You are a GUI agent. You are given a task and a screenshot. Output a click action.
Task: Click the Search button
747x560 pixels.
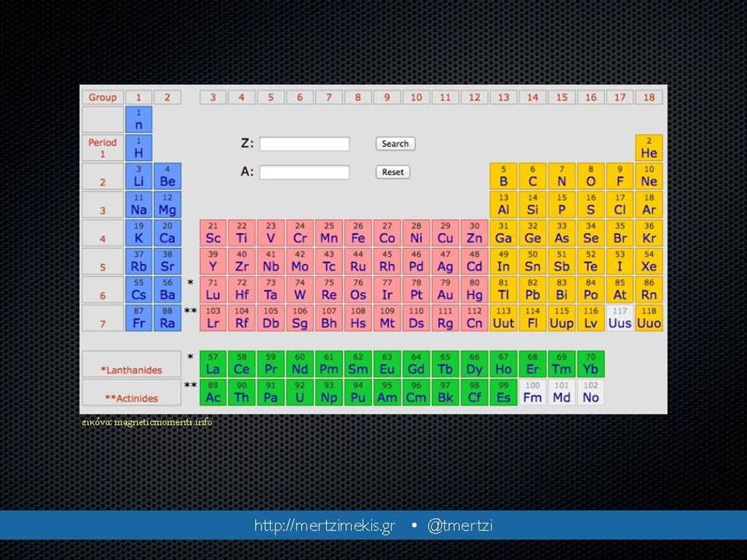click(395, 144)
